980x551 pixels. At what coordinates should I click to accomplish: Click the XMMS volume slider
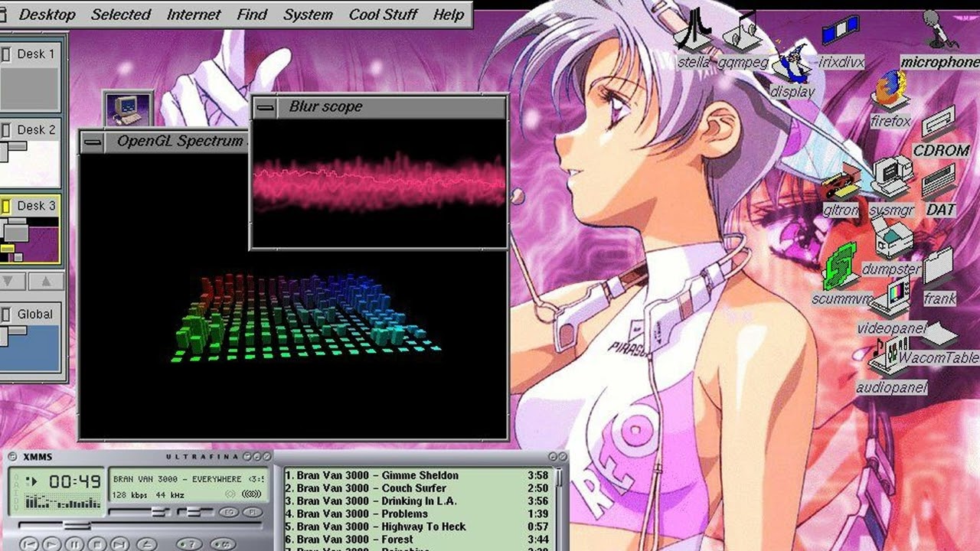[139, 511]
